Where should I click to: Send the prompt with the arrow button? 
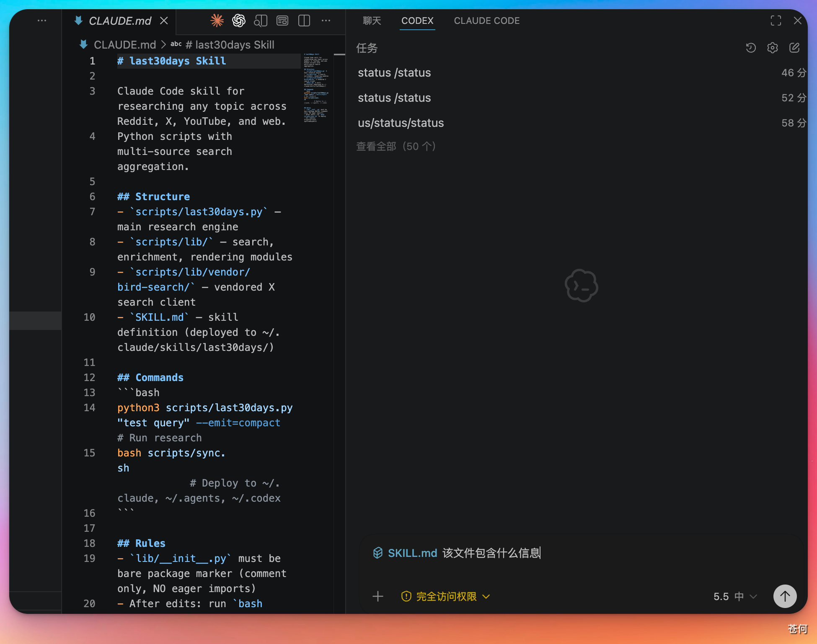(x=785, y=596)
